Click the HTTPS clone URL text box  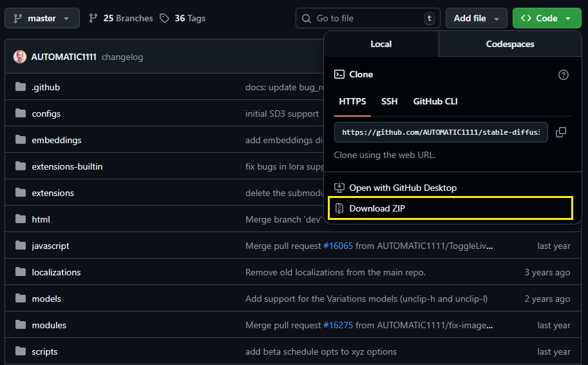pyautogui.click(x=441, y=132)
